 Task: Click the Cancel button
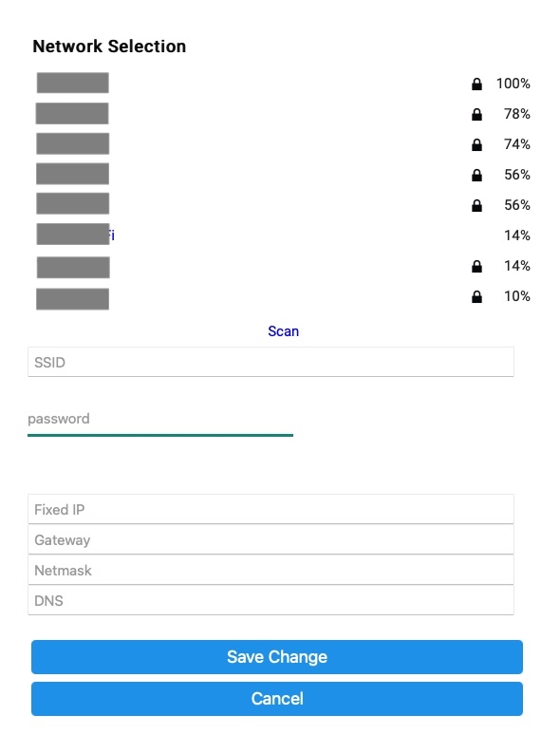pyautogui.click(x=277, y=699)
